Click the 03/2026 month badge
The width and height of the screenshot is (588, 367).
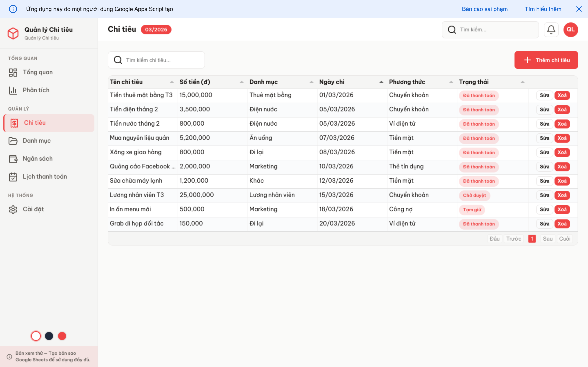pos(156,29)
